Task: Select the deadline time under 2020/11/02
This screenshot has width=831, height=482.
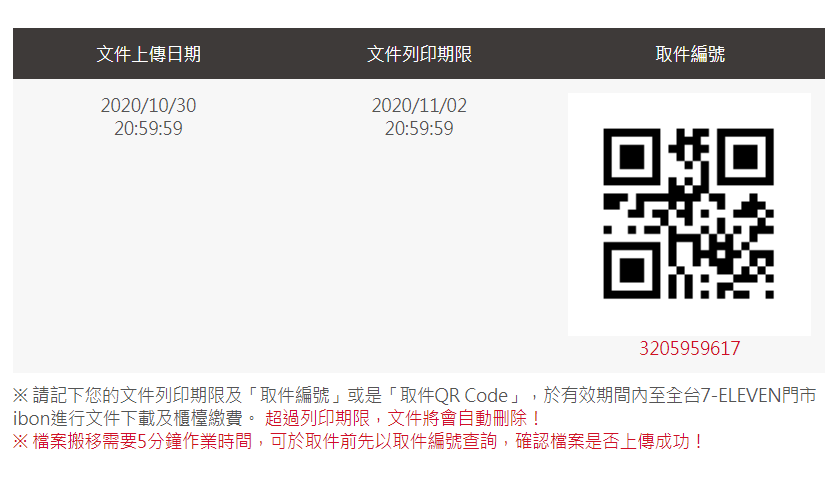Action: pos(419,128)
